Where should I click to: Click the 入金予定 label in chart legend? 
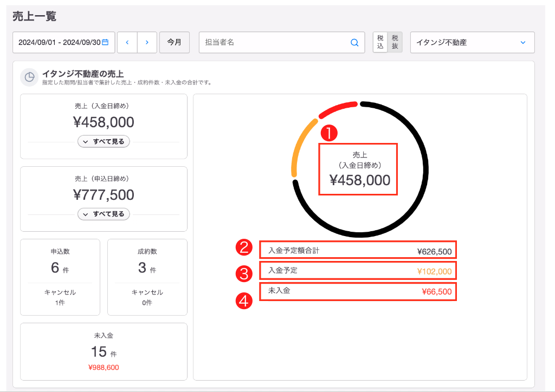tap(283, 270)
